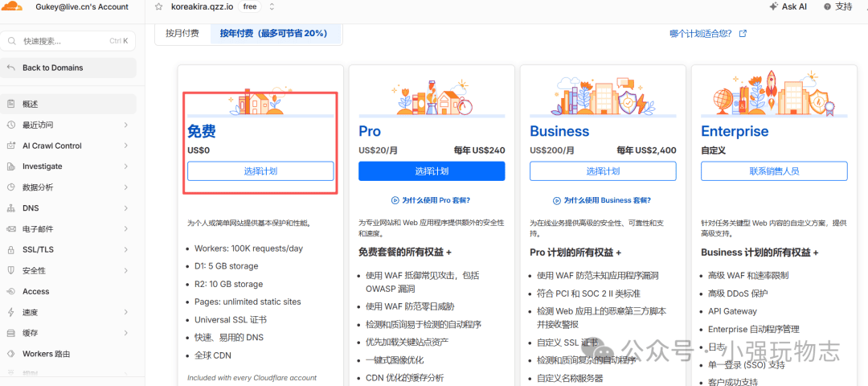Switch billing to 按月付费
Image resolution: width=868 pixels, height=386 pixels.
tap(182, 33)
